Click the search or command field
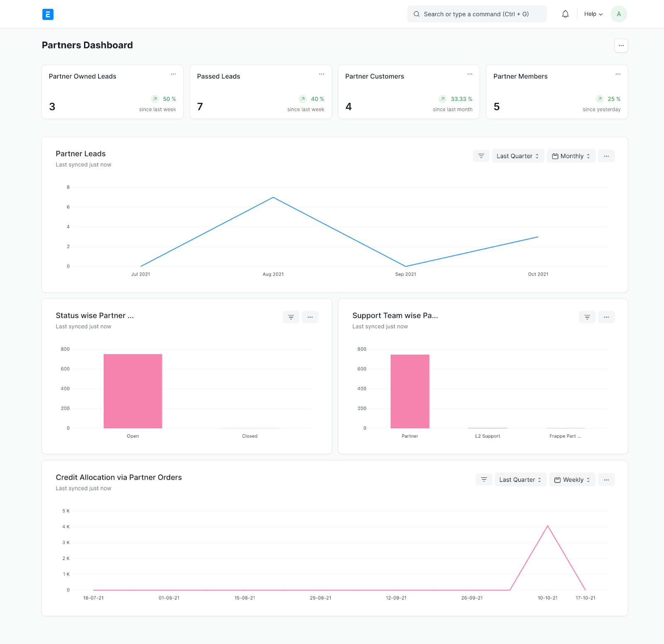Viewport: 664px width, 644px height. click(477, 14)
